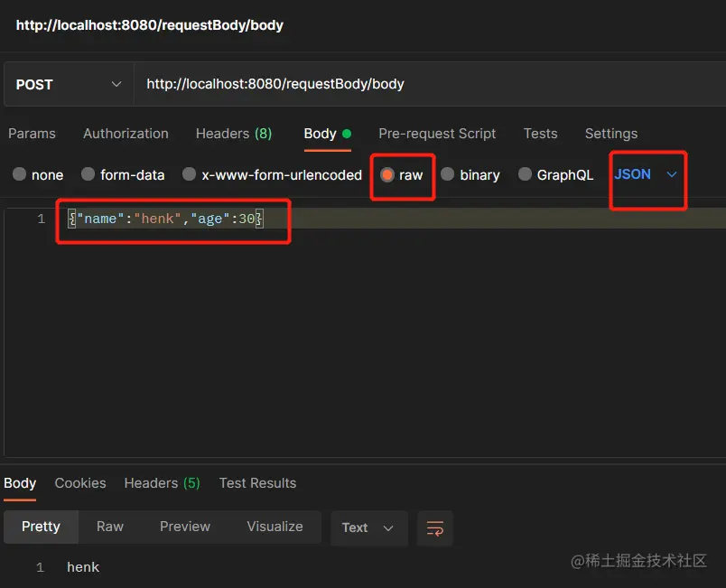Select the response Body tab
The height and width of the screenshot is (588, 726).
point(20,483)
